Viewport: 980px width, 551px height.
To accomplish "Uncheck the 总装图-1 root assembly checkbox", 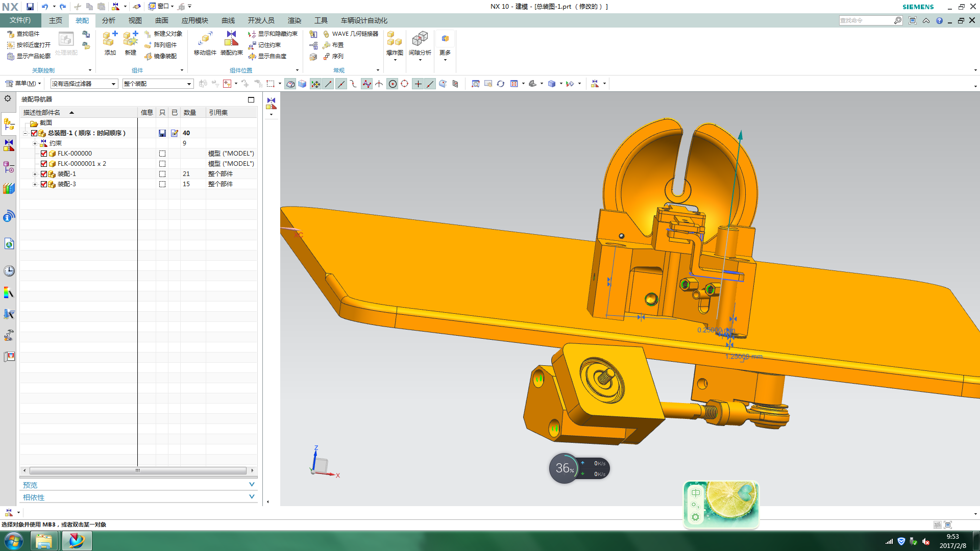I will [x=34, y=133].
